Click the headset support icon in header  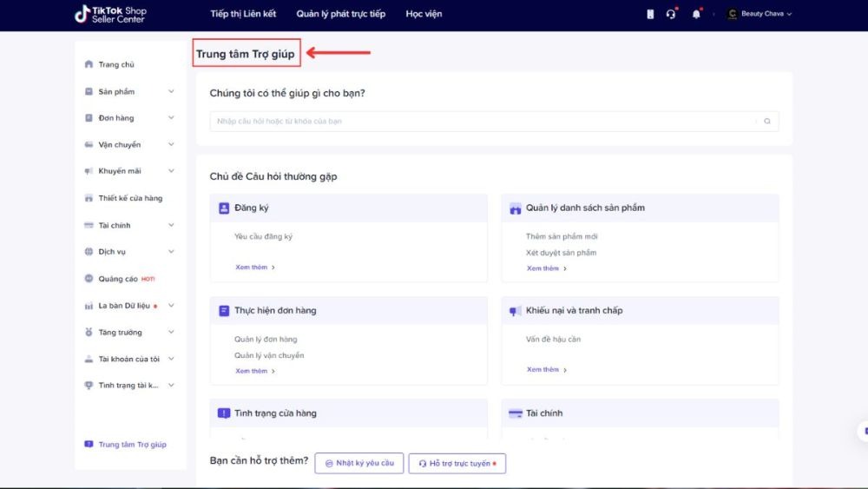point(671,14)
